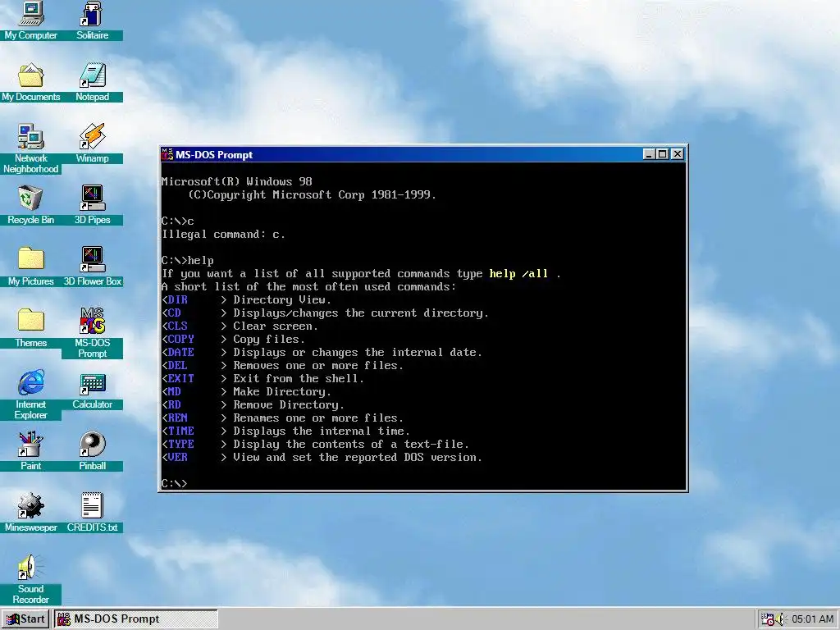
Task: Select the Sound Recorder shortcut
Action: pyautogui.click(x=30, y=579)
